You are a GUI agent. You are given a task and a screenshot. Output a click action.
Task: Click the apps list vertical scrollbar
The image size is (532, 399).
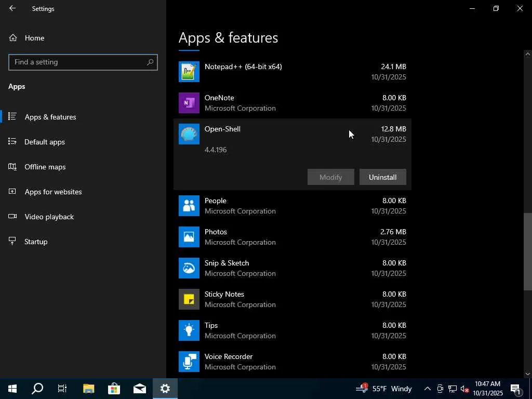[527, 251]
